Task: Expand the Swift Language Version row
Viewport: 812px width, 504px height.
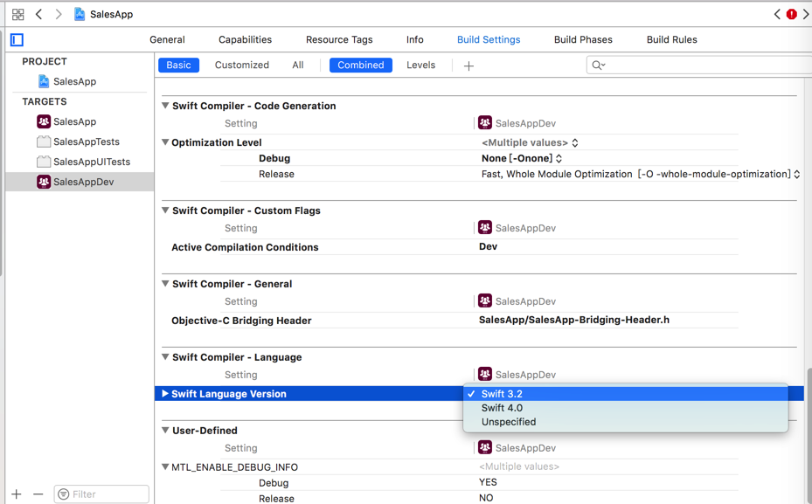Action: pyautogui.click(x=165, y=394)
